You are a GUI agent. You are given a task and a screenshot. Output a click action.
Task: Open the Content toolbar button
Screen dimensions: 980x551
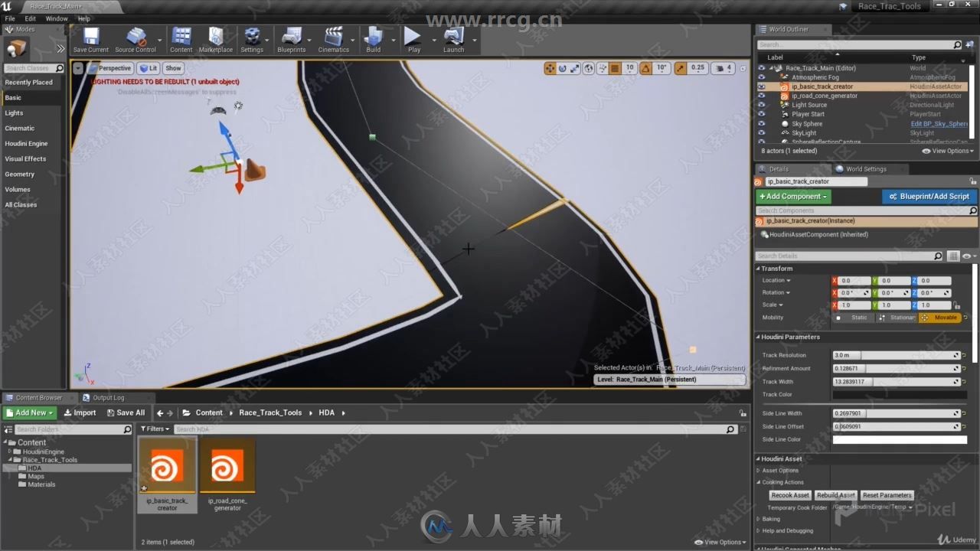click(181, 40)
